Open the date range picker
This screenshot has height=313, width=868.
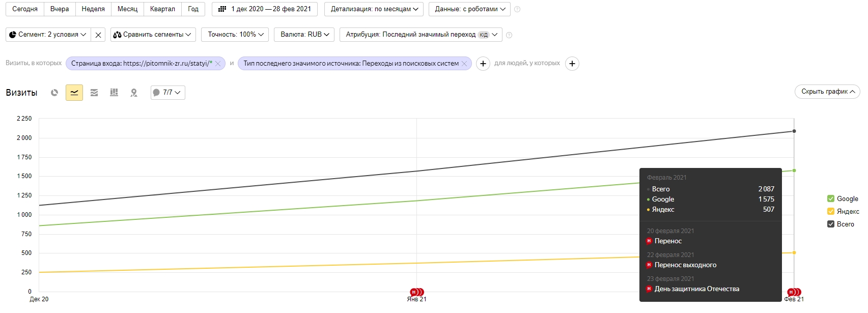coord(265,9)
